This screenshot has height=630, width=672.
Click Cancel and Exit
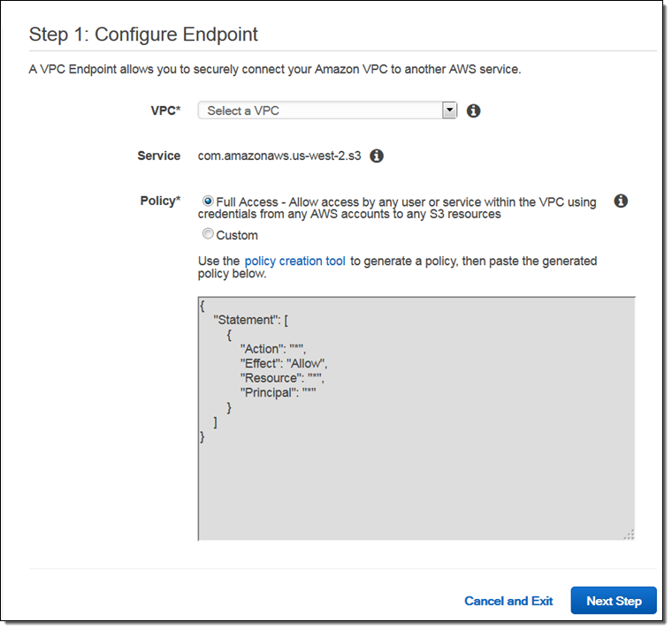pos(508,601)
